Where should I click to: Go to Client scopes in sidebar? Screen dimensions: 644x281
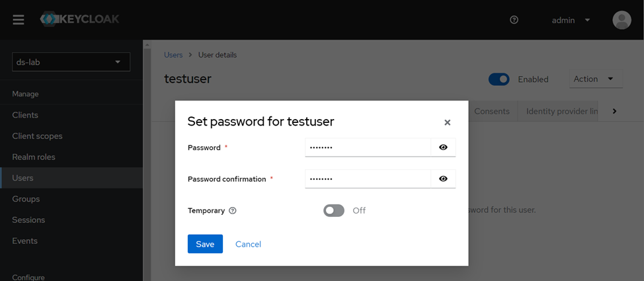click(37, 136)
